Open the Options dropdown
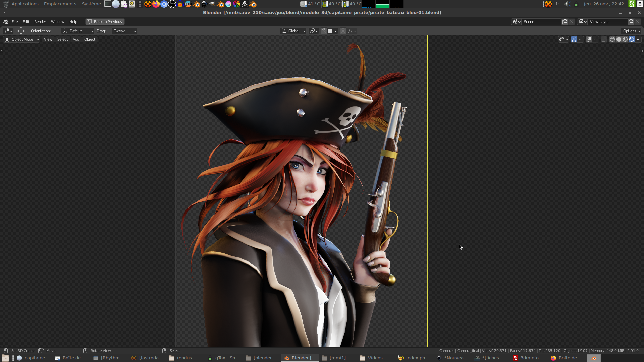The image size is (644, 362). 632,31
